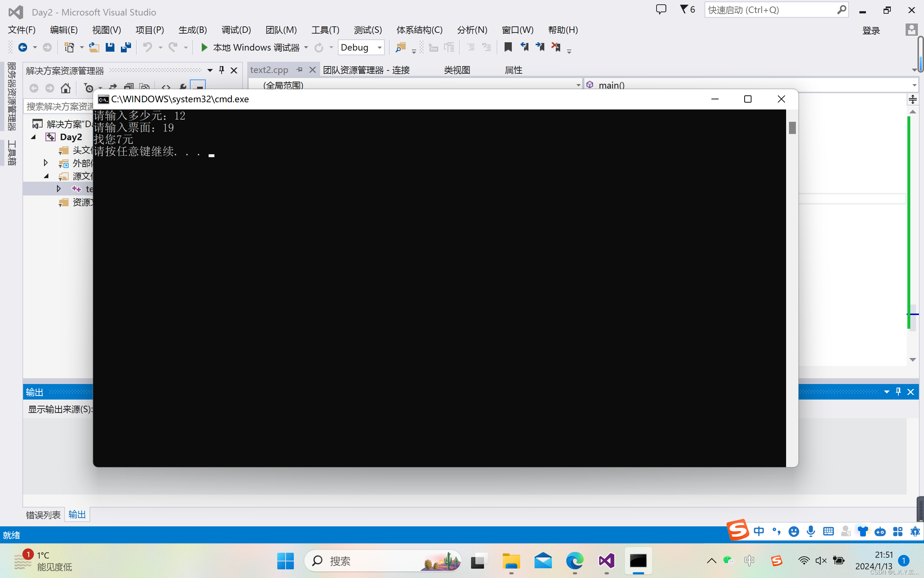Toggle the system tray IME 中 indicator
The width and height of the screenshot is (924, 578).
tap(749, 561)
